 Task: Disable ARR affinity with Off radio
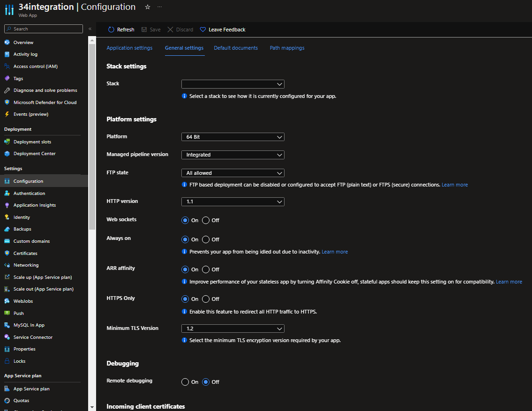click(x=206, y=269)
